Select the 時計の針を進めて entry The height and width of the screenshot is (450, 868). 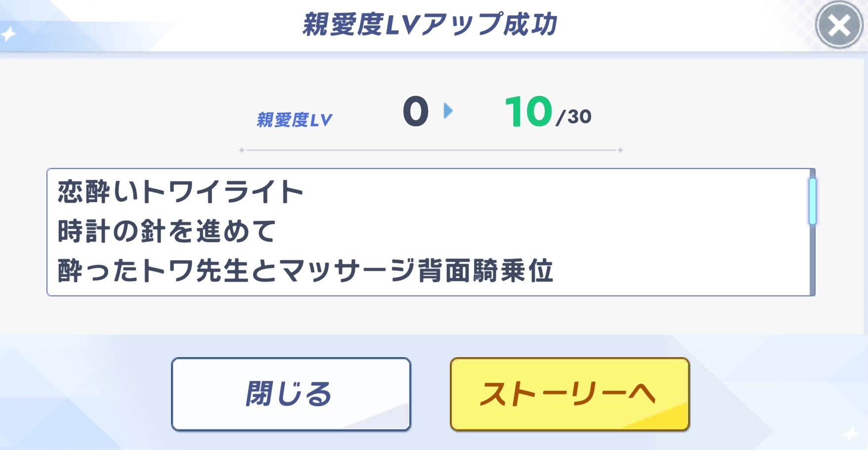click(167, 231)
